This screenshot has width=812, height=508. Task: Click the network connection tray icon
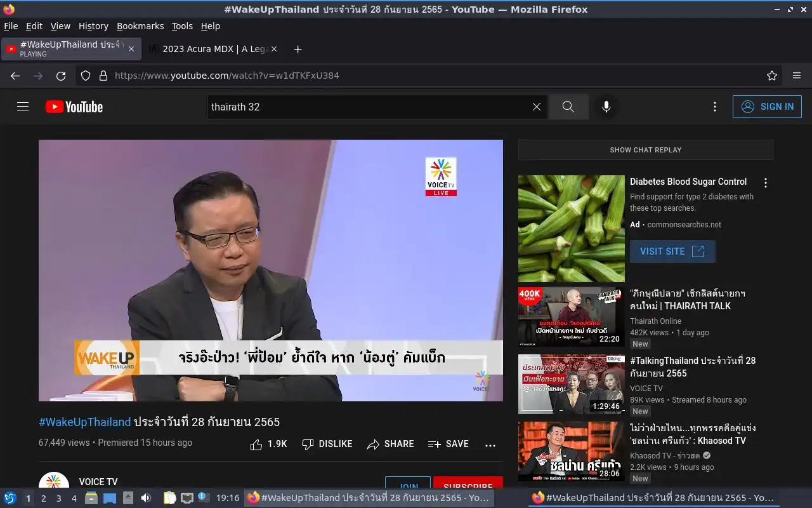point(187,498)
